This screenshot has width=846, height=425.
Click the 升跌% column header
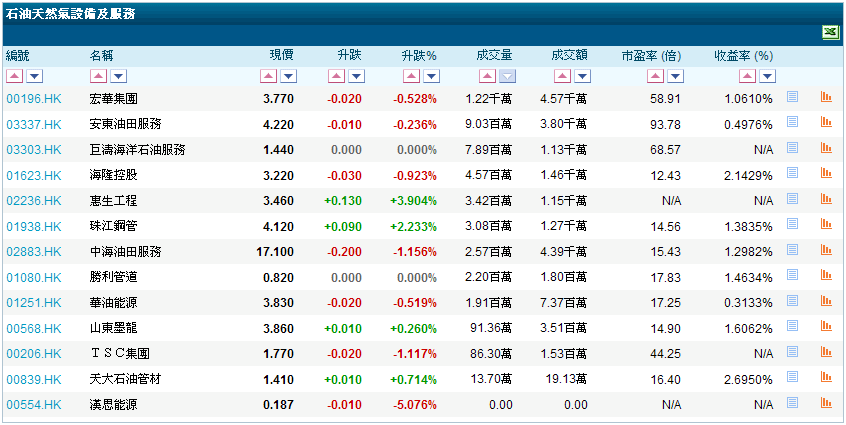419,56
